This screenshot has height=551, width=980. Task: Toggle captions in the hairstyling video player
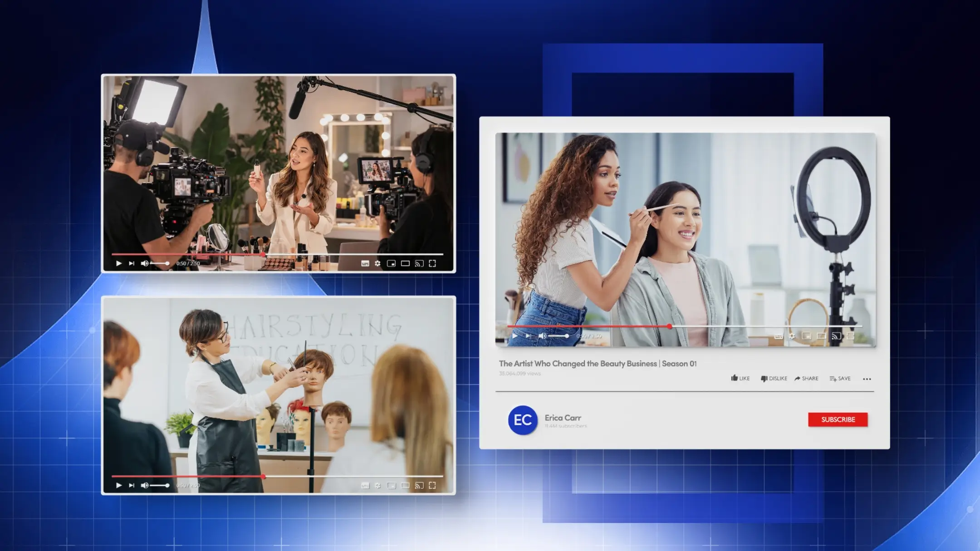[365, 485]
